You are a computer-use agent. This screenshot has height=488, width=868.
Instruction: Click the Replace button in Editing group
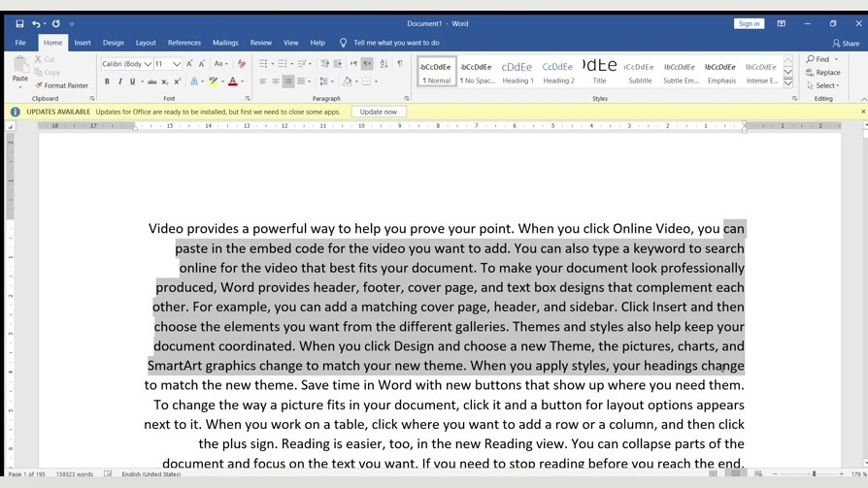click(823, 73)
